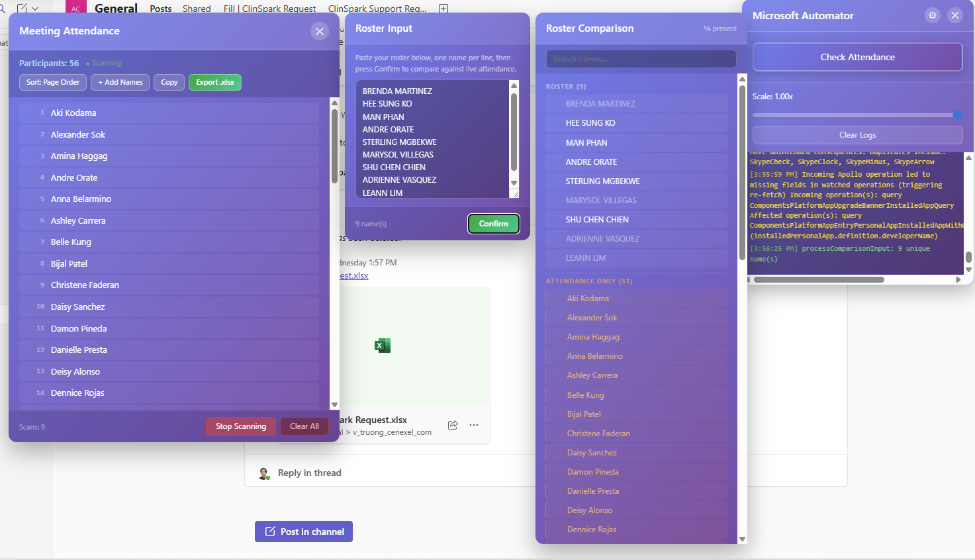The width and height of the screenshot is (975, 560).
Task: Click the roster textarea scrollbar down arrow
Action: coord(514,183)
